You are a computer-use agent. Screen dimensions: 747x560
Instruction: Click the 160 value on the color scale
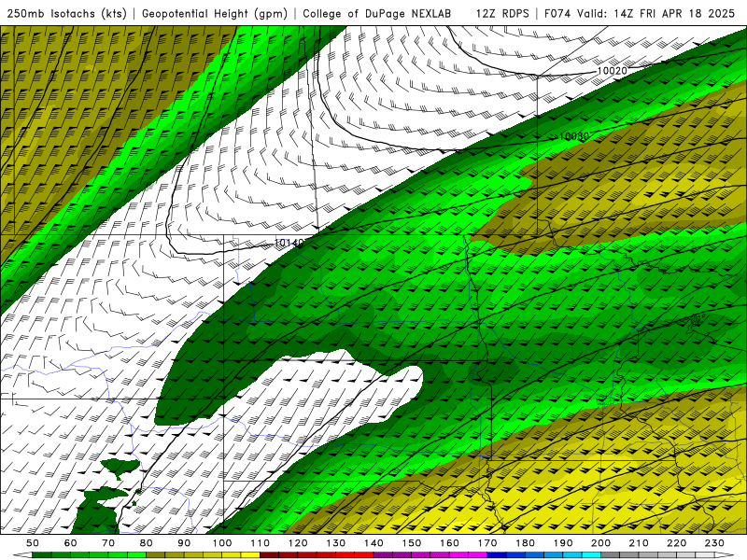pos(449,543)
